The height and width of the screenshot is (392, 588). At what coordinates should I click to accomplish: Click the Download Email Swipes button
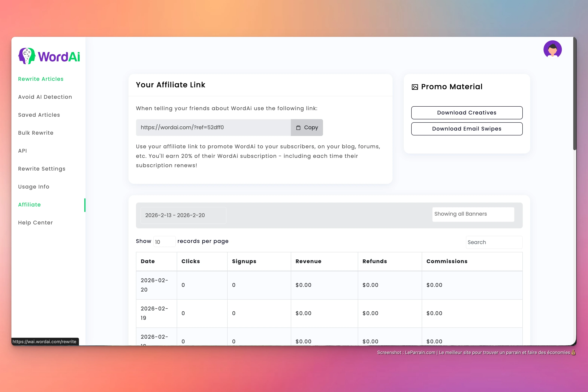(466, 129)
